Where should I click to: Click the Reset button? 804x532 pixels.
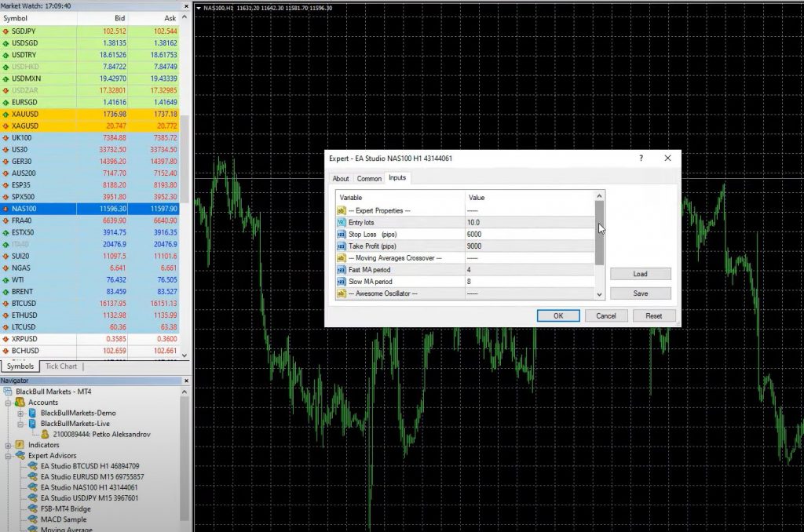pyautogui.click(x=653, y=315)
